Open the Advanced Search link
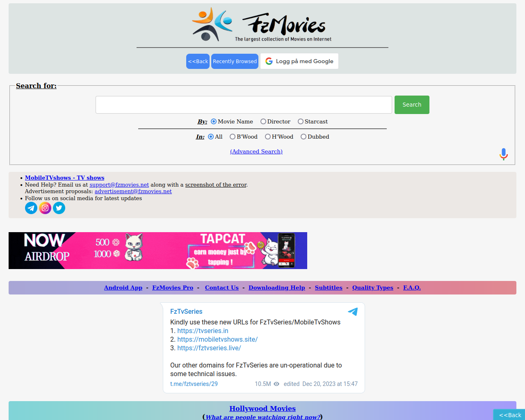Image resolution: width=525 pixels, height=420 pixels. pyautogui.click(x=256, y=151)
